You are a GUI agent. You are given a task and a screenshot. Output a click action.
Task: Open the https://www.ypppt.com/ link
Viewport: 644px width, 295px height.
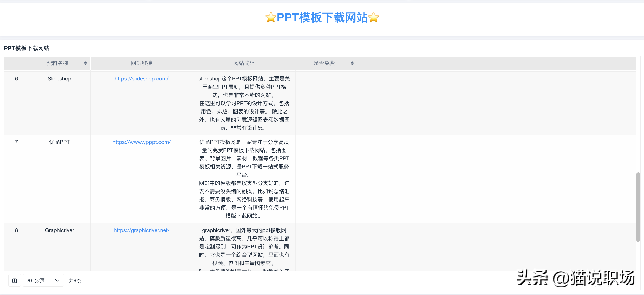[141, 142]
